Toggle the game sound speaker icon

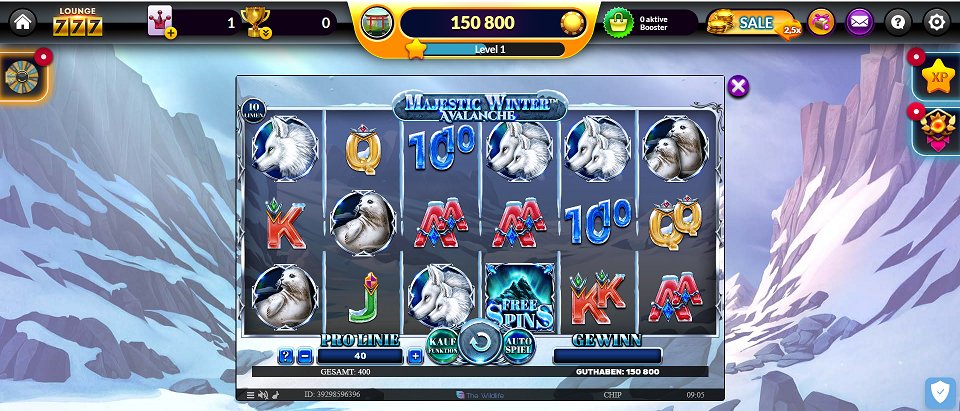263,395
